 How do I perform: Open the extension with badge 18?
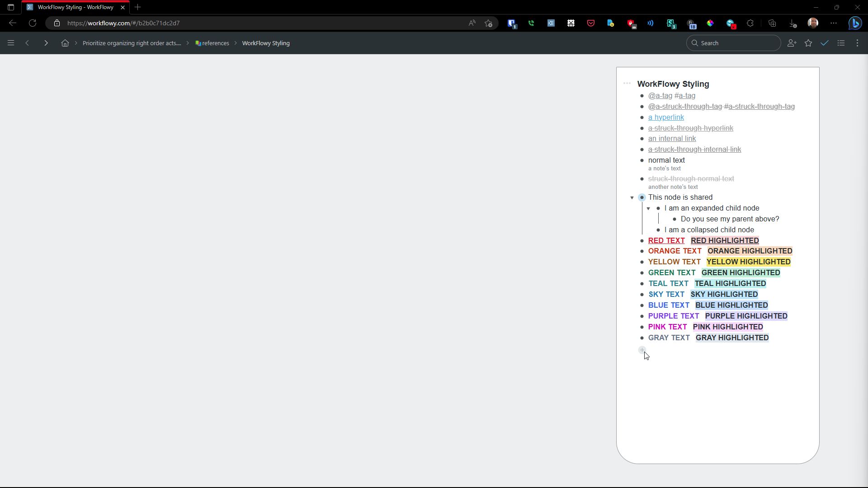click(x=691, y=23)
